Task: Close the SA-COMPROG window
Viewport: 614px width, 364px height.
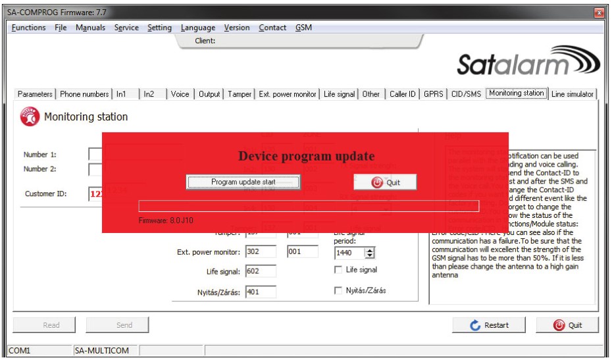Action: tap(599, 13)
